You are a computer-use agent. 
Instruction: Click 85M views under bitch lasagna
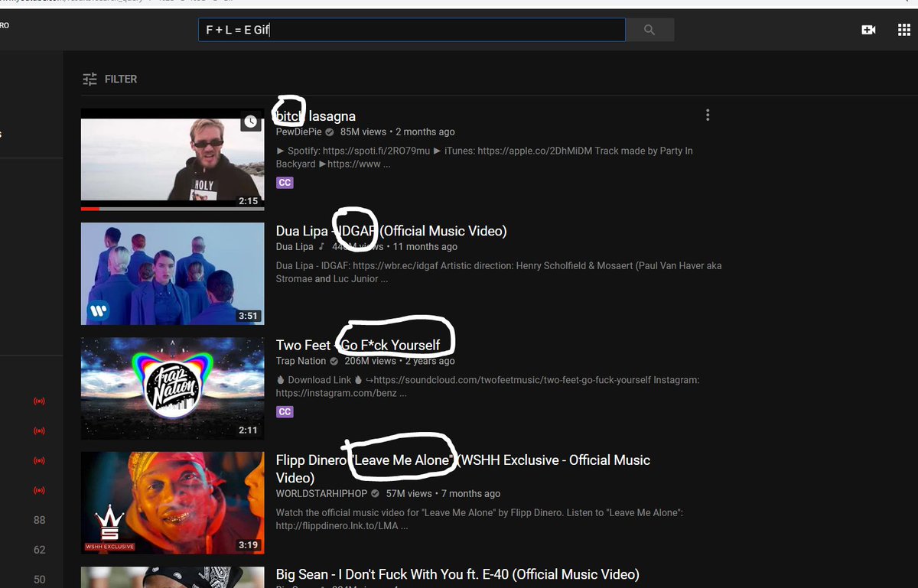[363, 132]
